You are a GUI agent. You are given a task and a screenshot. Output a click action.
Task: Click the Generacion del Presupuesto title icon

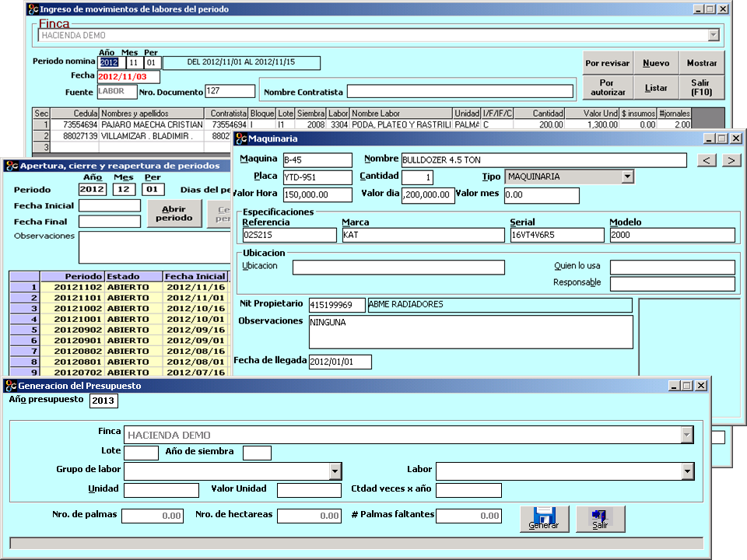pos(11,386)
